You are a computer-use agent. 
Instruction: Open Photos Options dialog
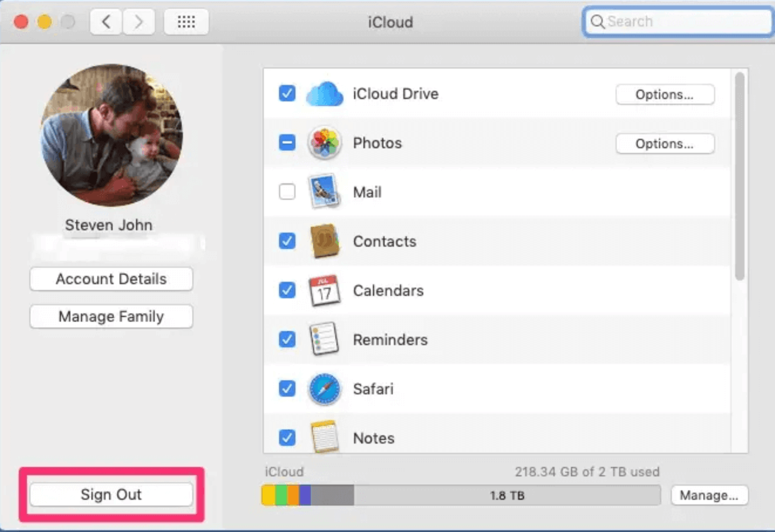(x=665, y=144)
